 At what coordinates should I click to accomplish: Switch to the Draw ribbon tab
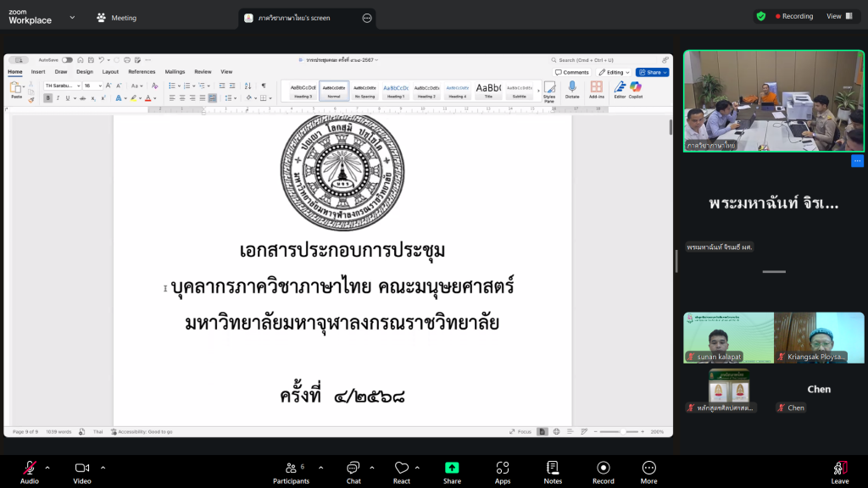point(61,72)
